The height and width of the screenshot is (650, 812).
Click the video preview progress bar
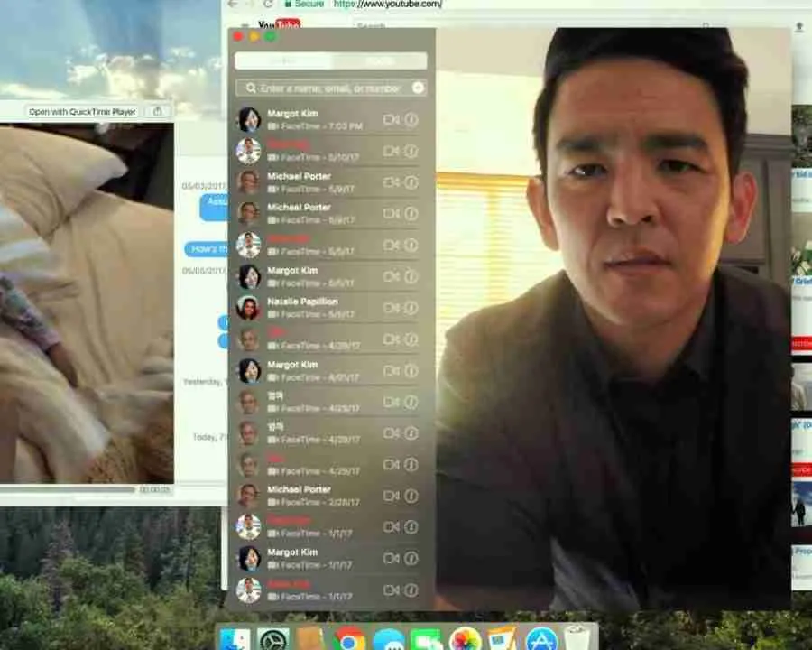click(68, 489)
